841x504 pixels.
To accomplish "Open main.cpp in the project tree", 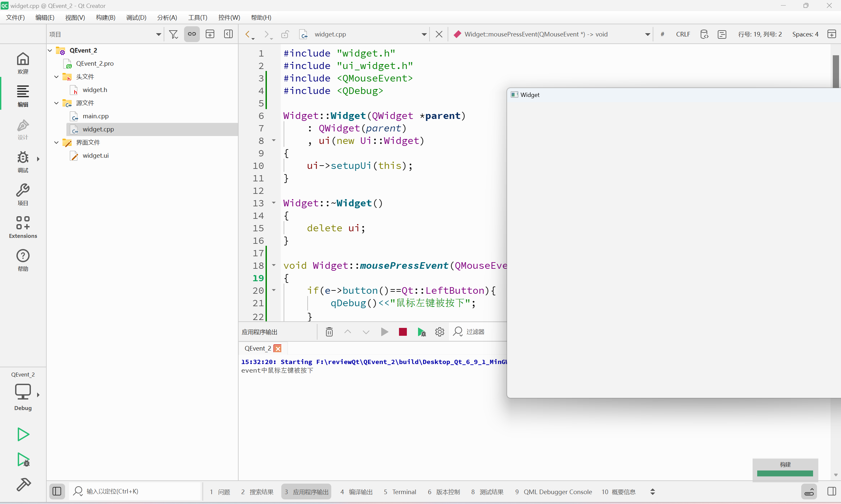I will 95,116.
